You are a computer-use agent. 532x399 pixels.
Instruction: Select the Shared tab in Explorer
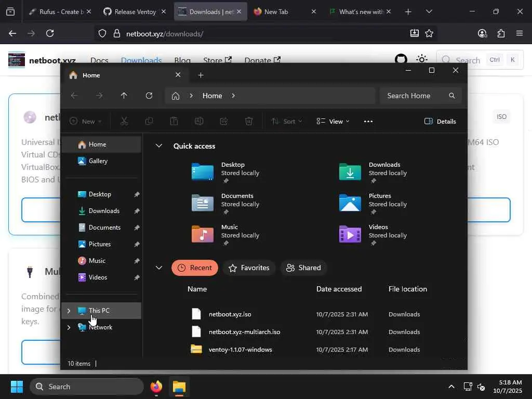click(303, 268)
